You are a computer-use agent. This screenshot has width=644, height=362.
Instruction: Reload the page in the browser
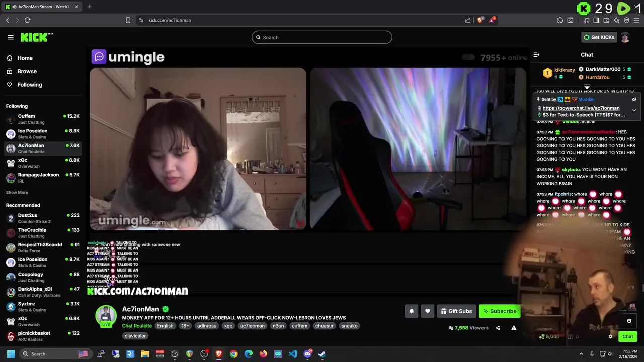pyautogui.click(x=27, y=20)
